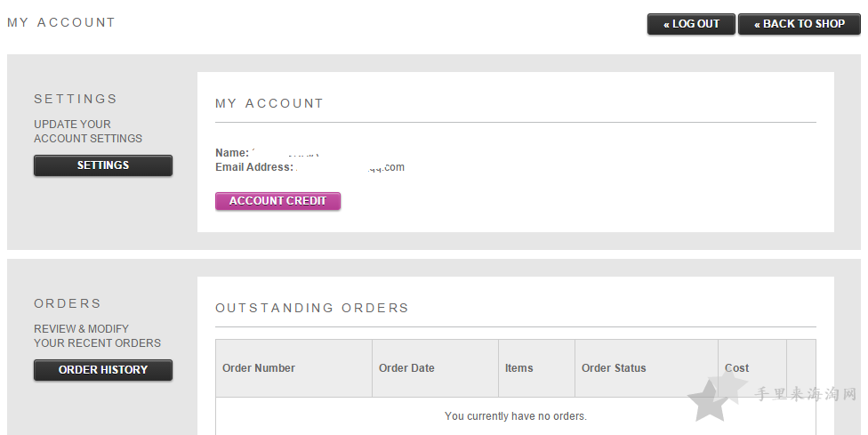The image size is (868, 435).
Task: Click the OUTSTANDING ORDERS heading
Action: (311, 308)
